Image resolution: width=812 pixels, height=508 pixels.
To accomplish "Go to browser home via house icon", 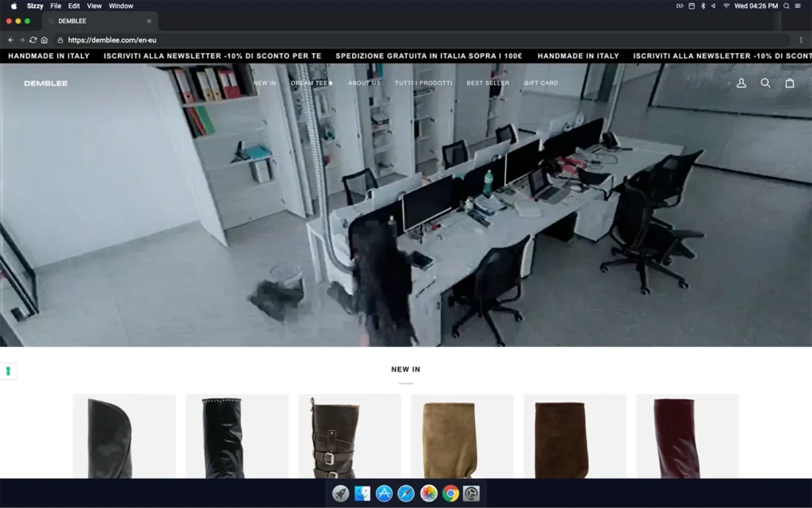I will (44, 40).
